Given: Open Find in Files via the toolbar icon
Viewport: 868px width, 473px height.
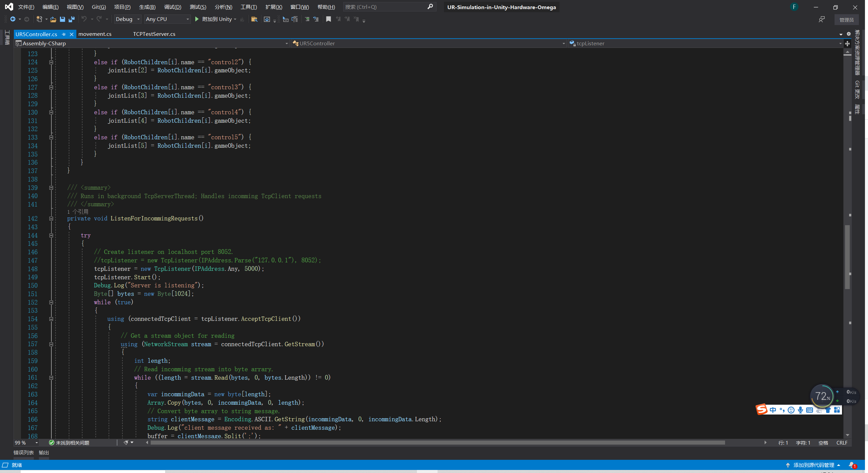Looking at the screenshot, I should (254, 19).
